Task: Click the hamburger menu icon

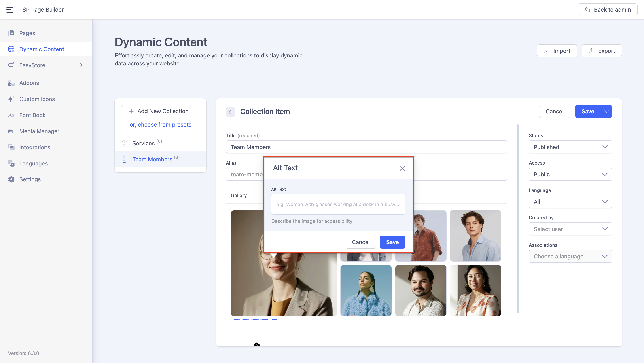Action: (x=9, y=9)
